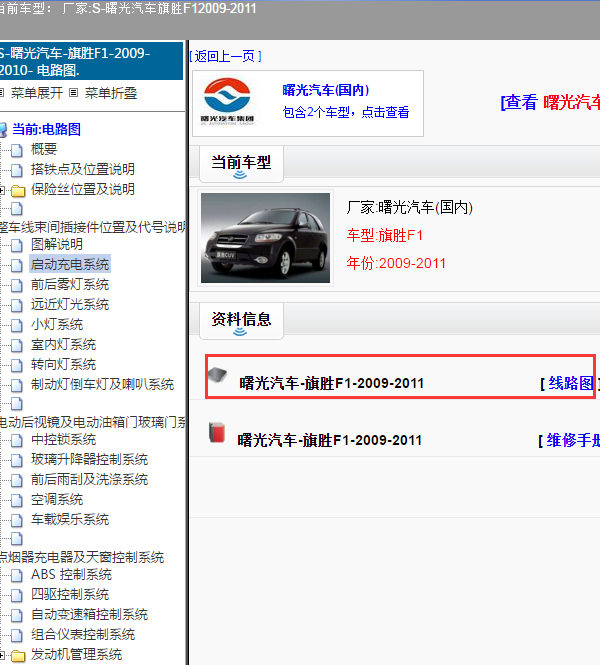Click the page icon beside 搭铁点及位置说明
The height and width of the screenshot is (665, 600).
pyautogui.click(x=17, y=170)
